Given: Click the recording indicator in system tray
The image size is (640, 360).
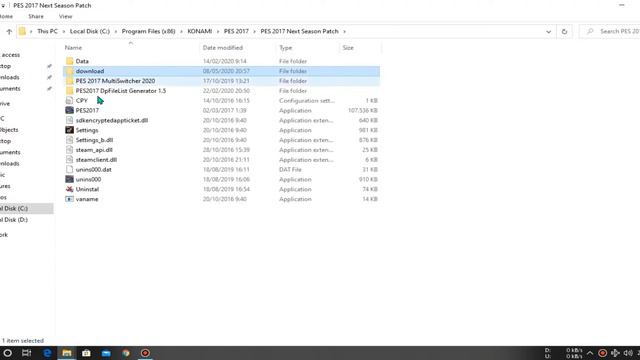Looking at the screenshot, I should coord(602,353).
